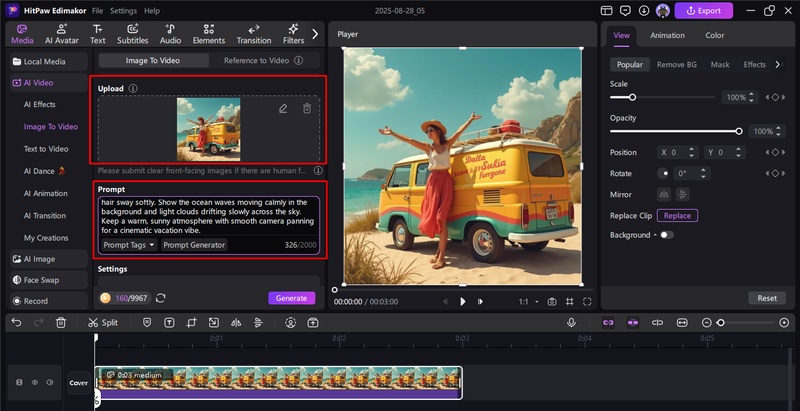Switch to the Color tab
The width and height of the screenshot is (800, 411).
click(715, 35)
